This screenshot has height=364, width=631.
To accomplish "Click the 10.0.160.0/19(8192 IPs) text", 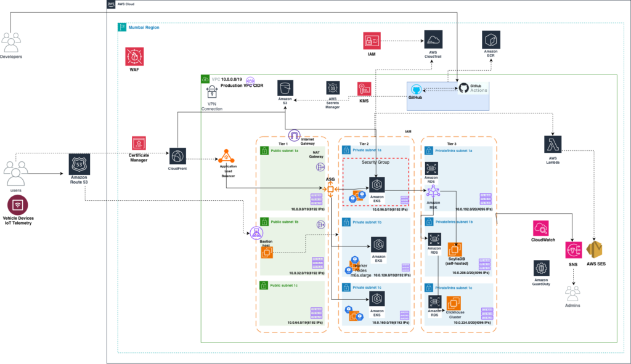I will tap(390, 323).
